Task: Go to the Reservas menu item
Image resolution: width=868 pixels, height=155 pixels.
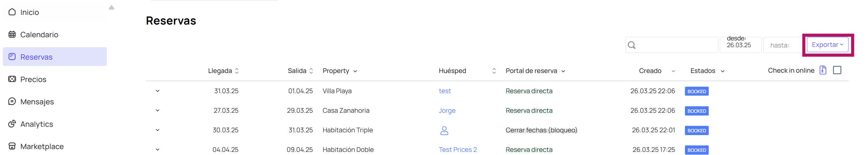Action: click(55, 57)
